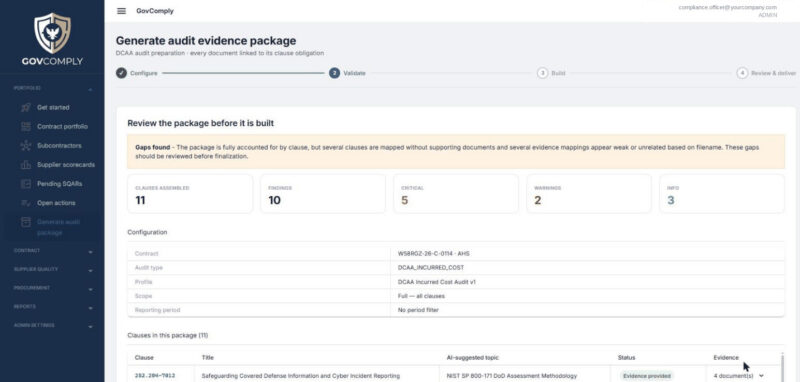Image resolution: width=800 pixels, height=382 pixels.
Task: Click the GovComply shield logo
Action: [x=52, y=33]
